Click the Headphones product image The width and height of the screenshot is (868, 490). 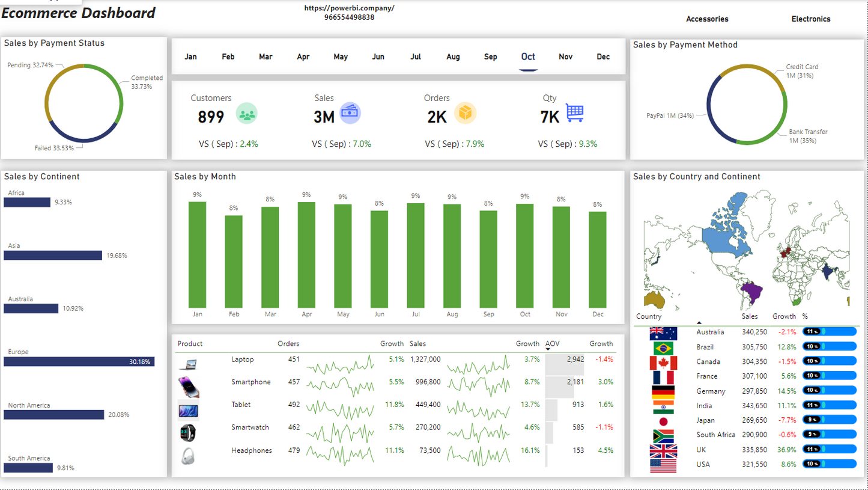pyautogui.click(x=188, y=456)
